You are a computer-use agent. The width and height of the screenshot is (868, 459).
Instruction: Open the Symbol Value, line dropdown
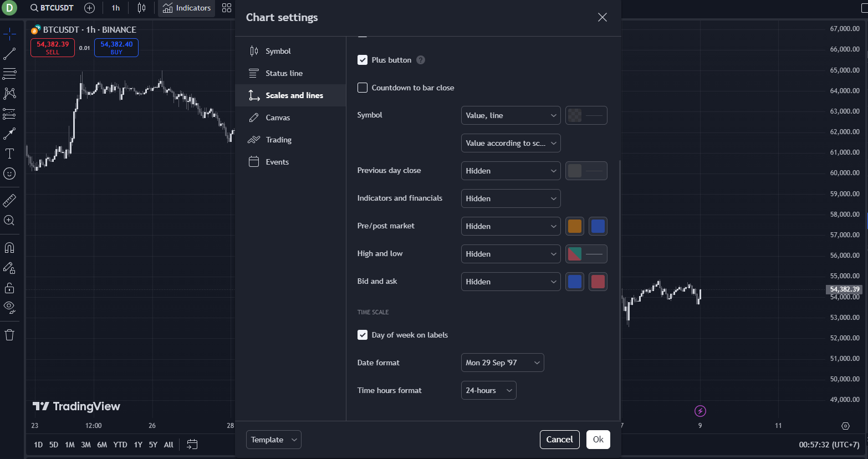pyautogui.click(x=510, y=115)
